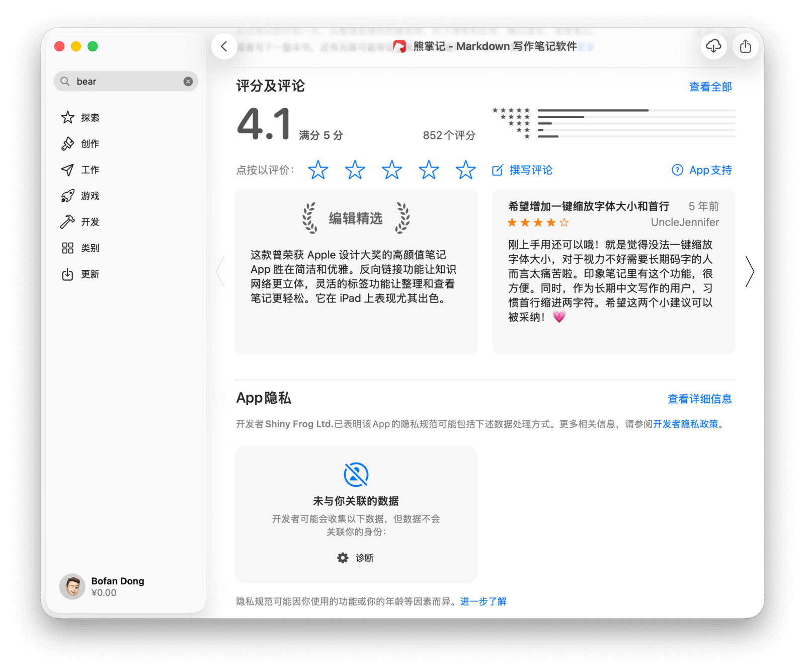Rate the app two stars
The height and width of the screenshot is (672, 805).
[355, 170]
